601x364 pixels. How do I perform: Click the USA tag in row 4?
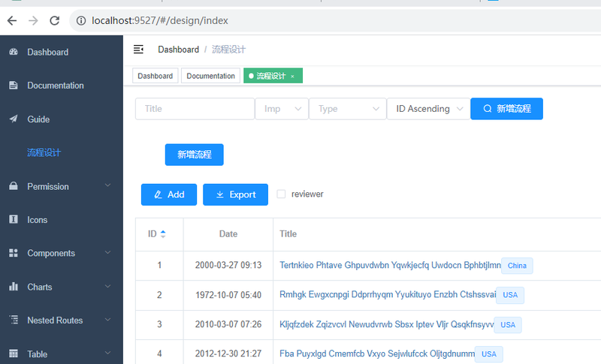[x=489, y=354]
